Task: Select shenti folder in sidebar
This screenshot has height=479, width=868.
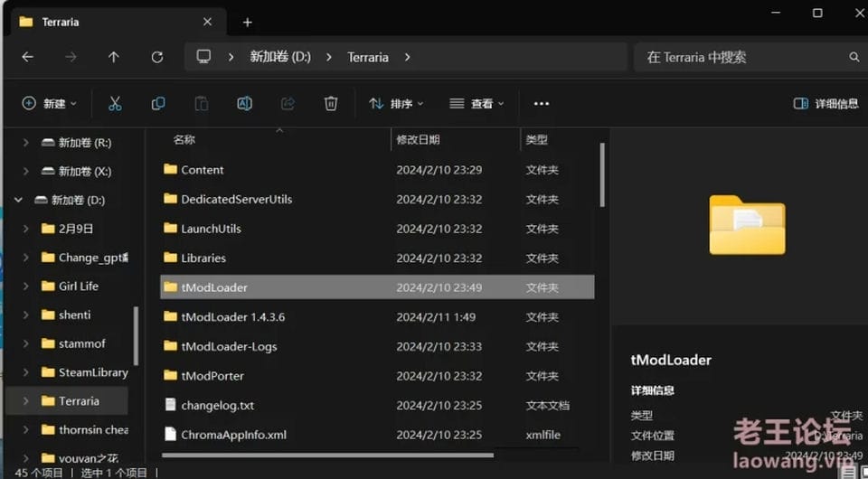Action: point(66,315)
